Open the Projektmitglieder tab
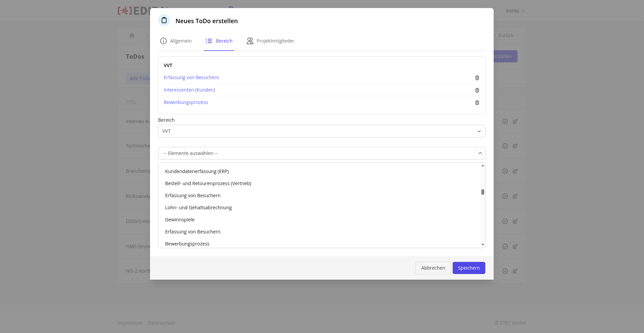644x333 pixels. 270,41
